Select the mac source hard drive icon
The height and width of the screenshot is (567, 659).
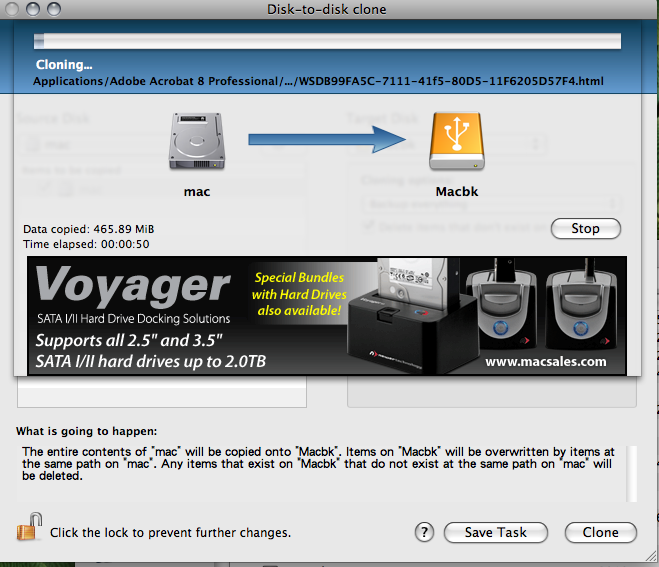(197, 141)
